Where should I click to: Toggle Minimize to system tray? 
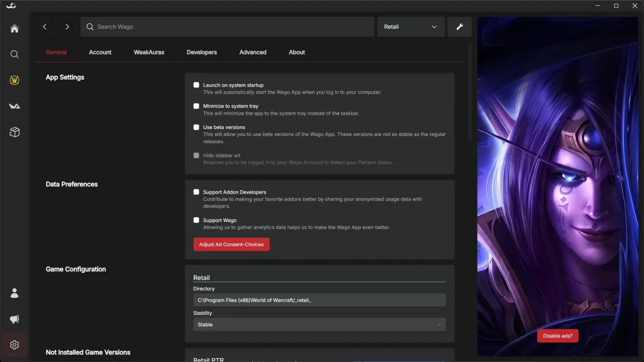pyautogui.click(x=196, y=106)
